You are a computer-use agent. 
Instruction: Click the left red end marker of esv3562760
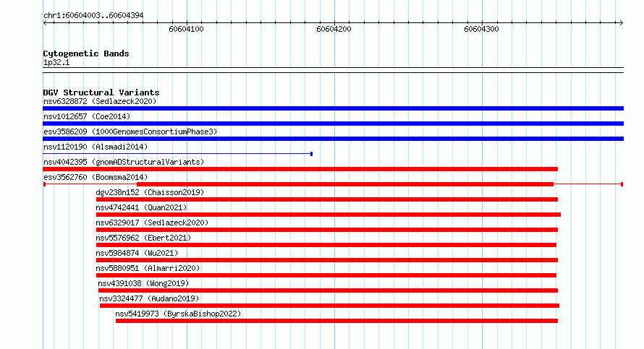coord(44,184)
